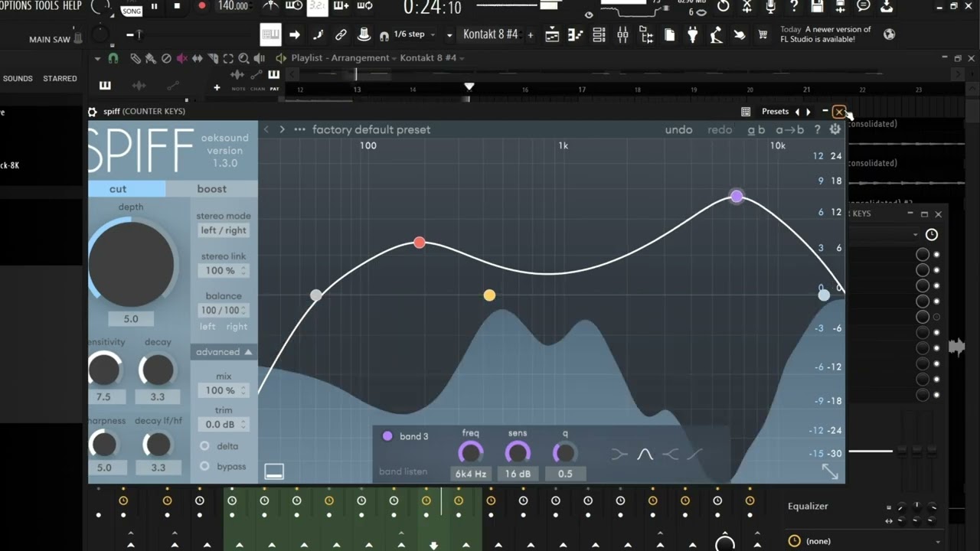Screen dimensions: 980x551
Task: Open the playlist options dropdown arrow
Action: pyautogui.click(x=97, y=58)
